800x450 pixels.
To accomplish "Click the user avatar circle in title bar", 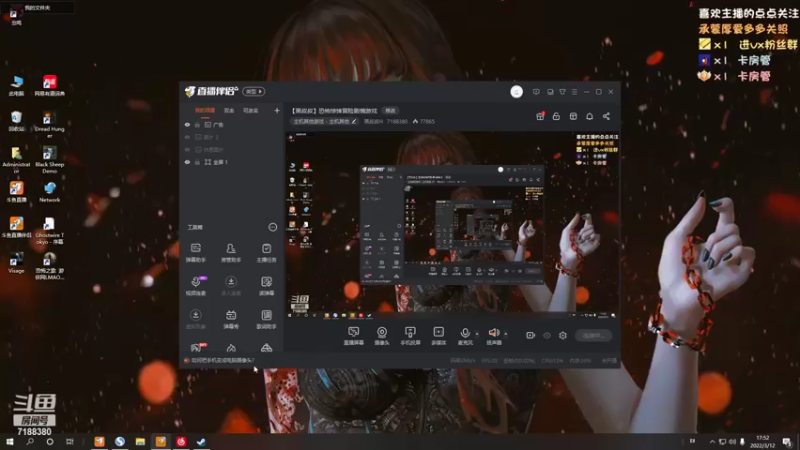I will pyautogui.click(x=516, y=92).
